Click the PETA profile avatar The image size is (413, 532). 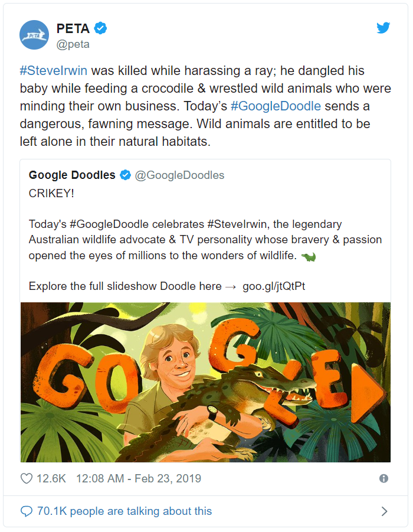tap(34, 35)
